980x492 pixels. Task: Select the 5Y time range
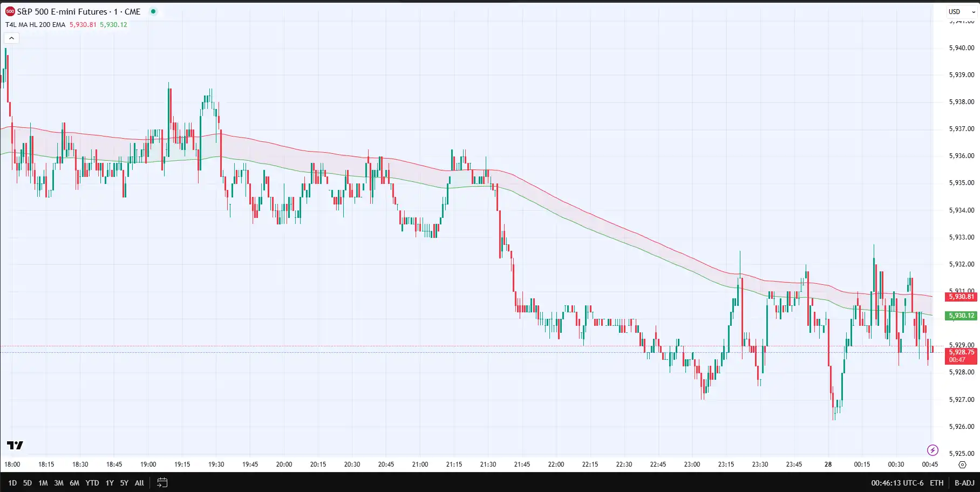coord(124,483)
